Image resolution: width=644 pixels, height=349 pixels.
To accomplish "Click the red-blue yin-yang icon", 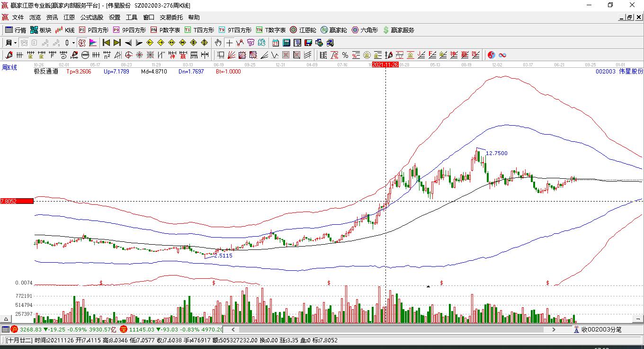I will click(x=491, y=55).
